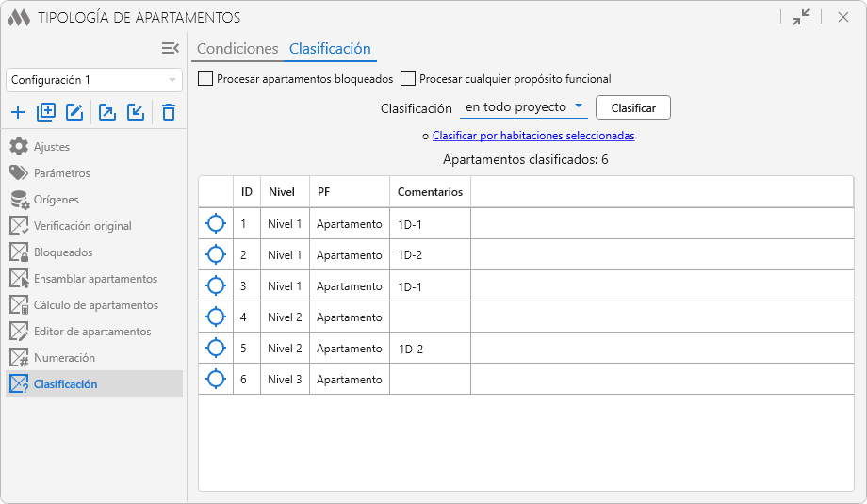Open the Configuración 1 dropdown
The width and height of the screenshot is (867, 504).
[94, 80]
